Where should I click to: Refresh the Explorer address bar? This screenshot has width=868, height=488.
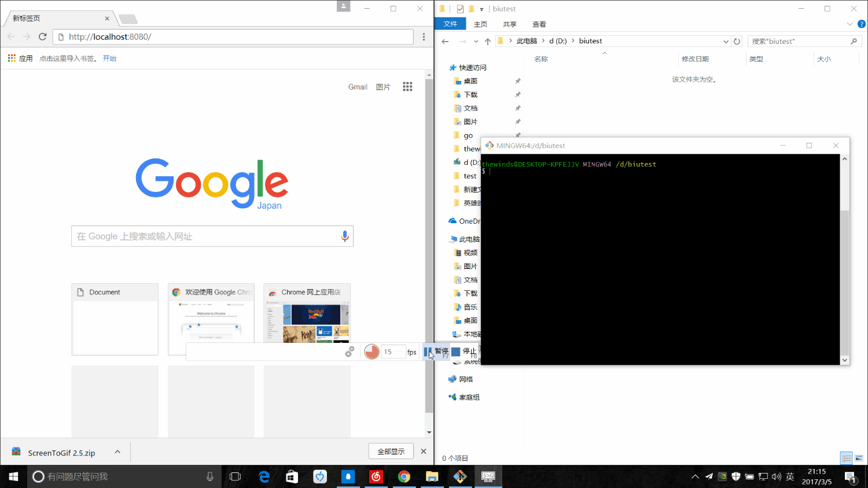coord(737,41)
